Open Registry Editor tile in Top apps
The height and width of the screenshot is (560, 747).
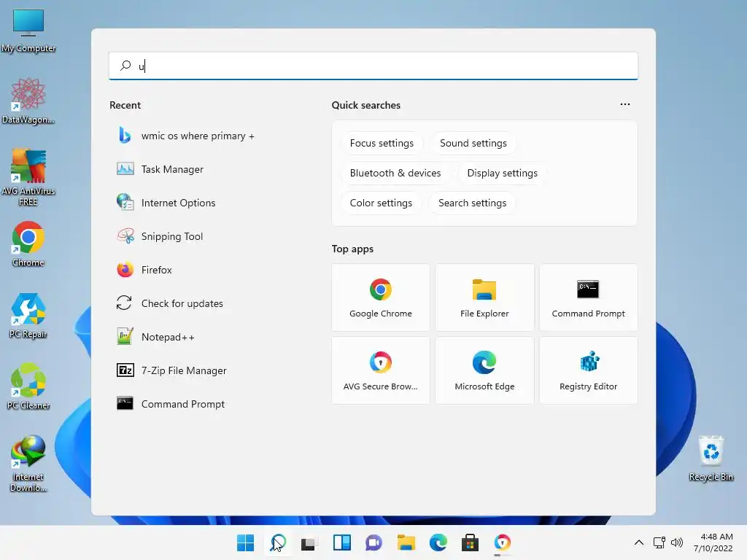click(589, 370)
